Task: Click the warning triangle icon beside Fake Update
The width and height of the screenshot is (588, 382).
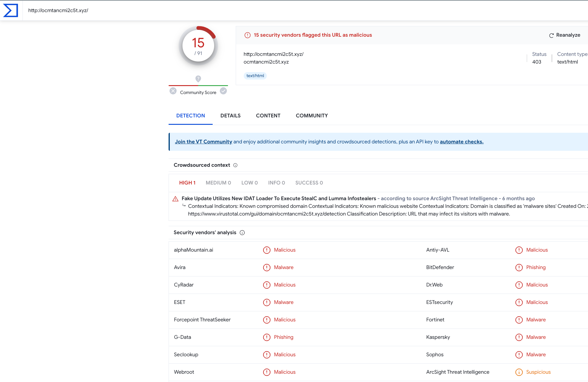Action: click(175, 199)
